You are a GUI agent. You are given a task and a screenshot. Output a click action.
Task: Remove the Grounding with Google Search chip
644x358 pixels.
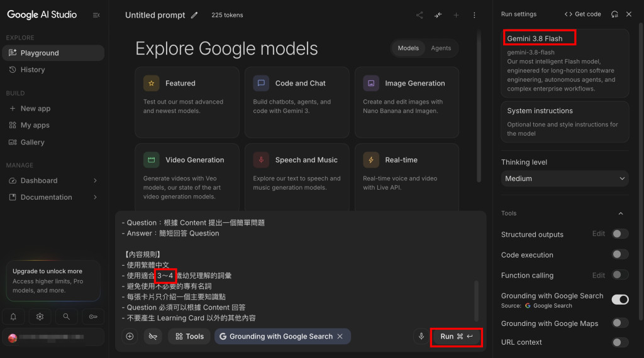point(340,336)
